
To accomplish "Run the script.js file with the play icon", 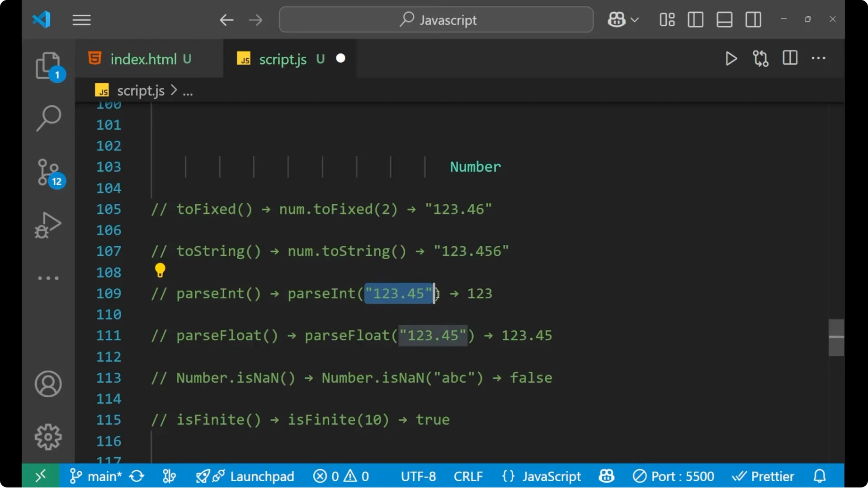I will pos(731,58).
